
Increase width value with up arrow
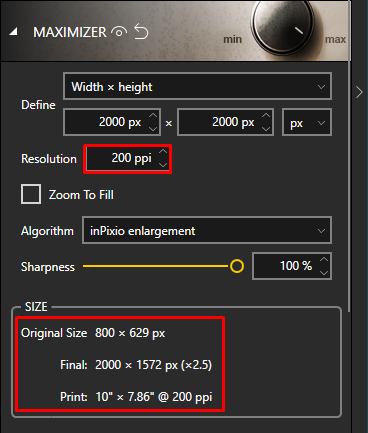153,115
